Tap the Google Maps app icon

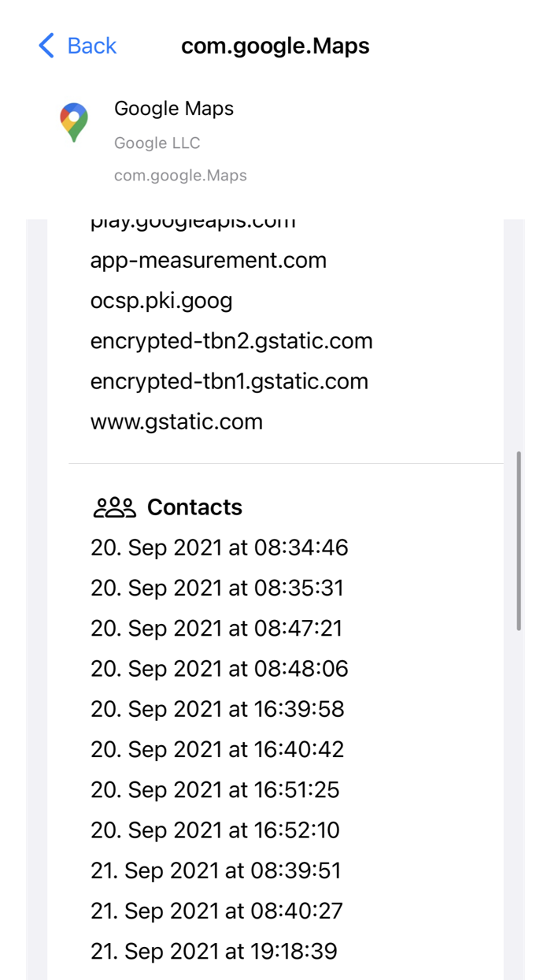73,121
